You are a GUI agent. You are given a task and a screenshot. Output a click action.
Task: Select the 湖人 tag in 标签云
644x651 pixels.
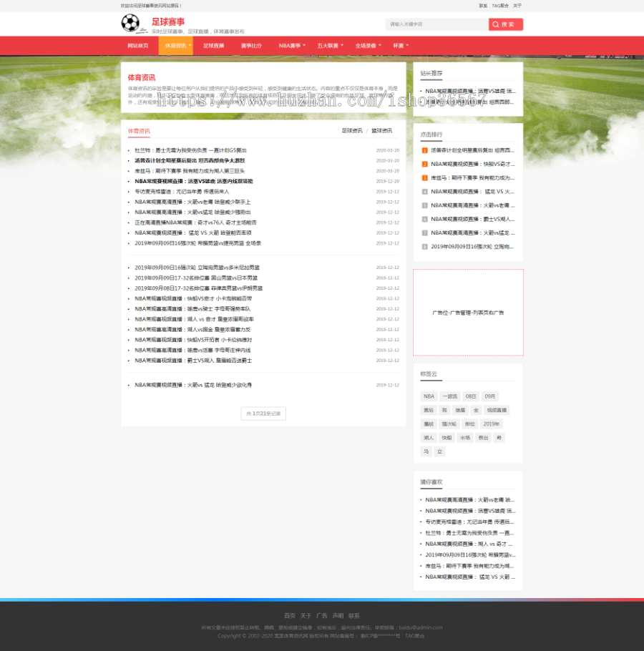[429, 438]
